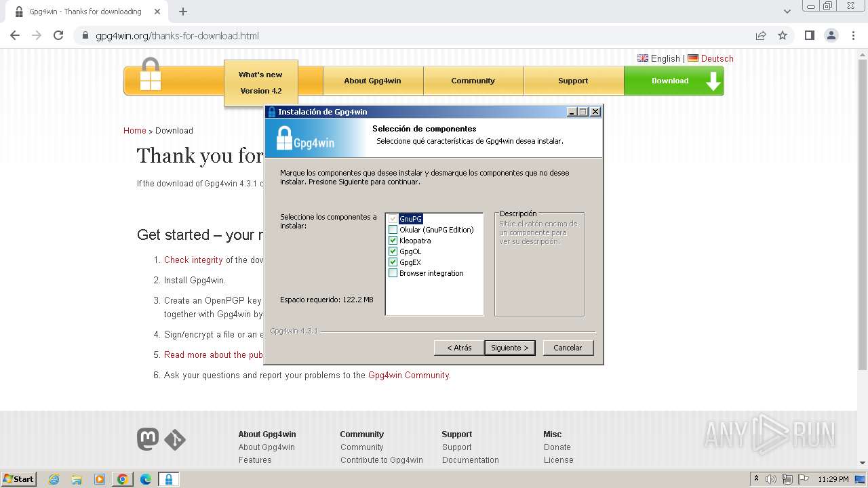Uncheck the Kleopatra component
This screenshot has width=868, height=488.
[393, 241]
